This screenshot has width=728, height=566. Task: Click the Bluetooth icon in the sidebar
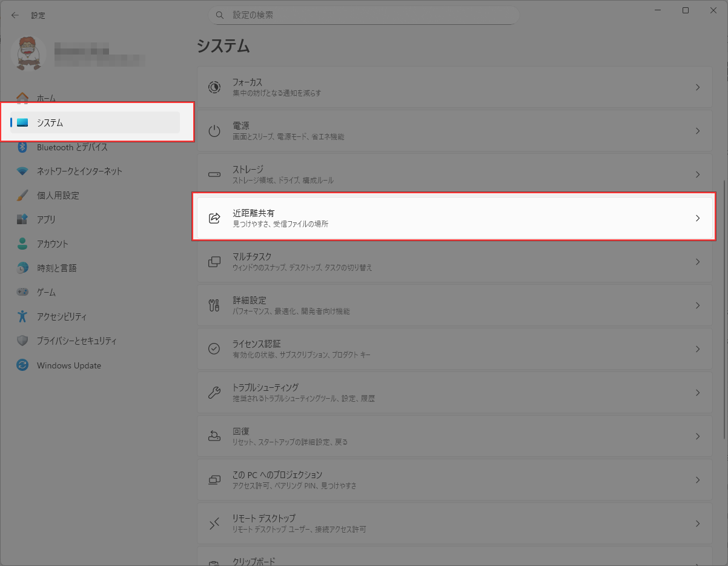22,147
